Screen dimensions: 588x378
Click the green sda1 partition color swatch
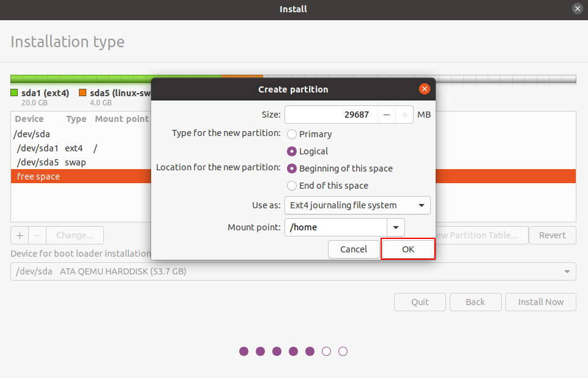tap(15, 93)
